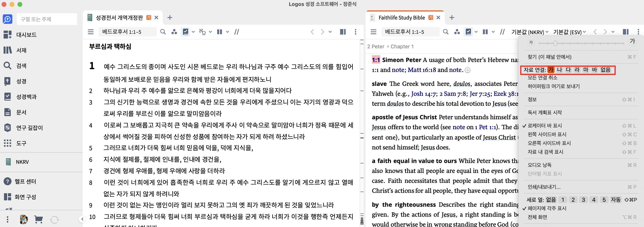Select link set 라
The image size is (644, 227).
click(577, 70)
